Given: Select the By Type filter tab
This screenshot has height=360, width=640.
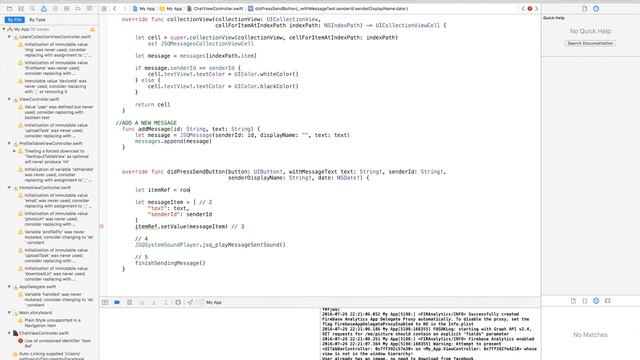Looking at the screenshot, I should coord(38,20).
